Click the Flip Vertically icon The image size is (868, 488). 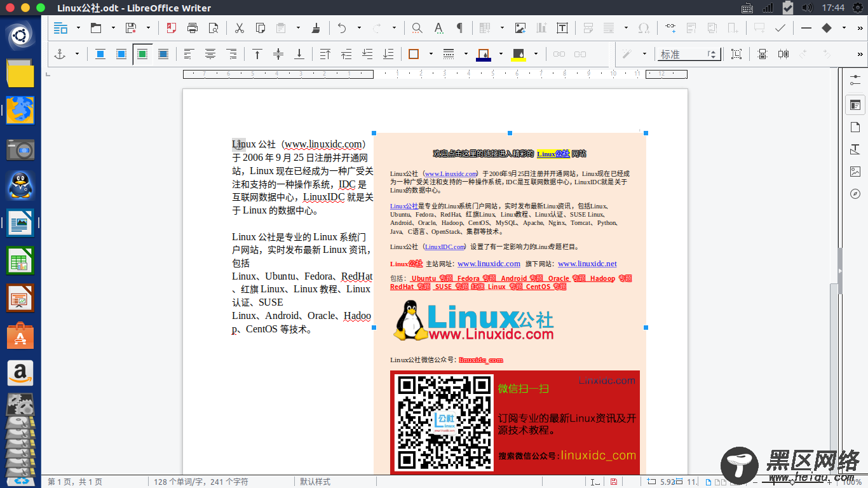pos(763,55)
